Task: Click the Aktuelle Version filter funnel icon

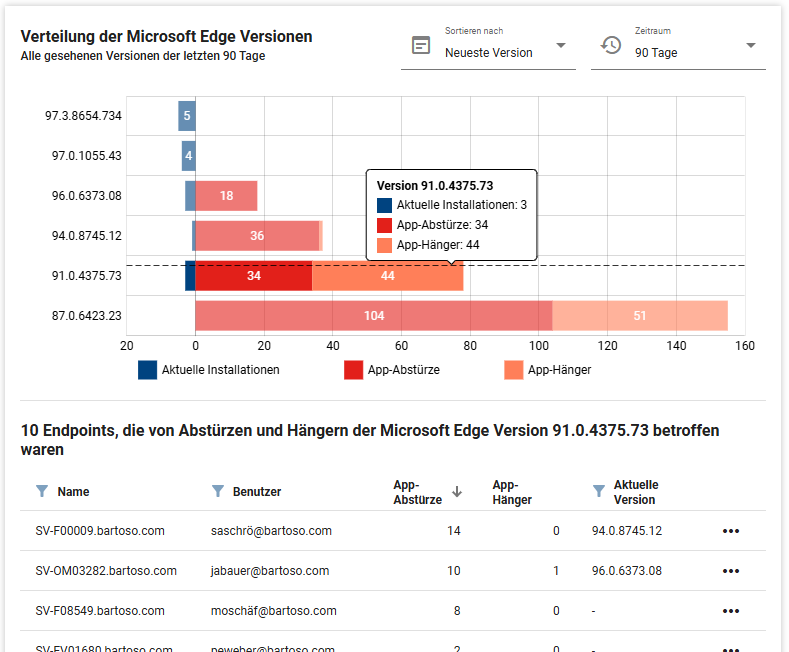Action: (x=598, y=491)
